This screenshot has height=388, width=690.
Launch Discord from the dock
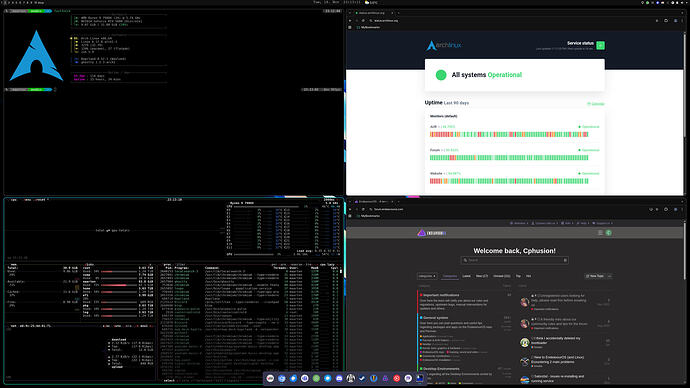339,378
